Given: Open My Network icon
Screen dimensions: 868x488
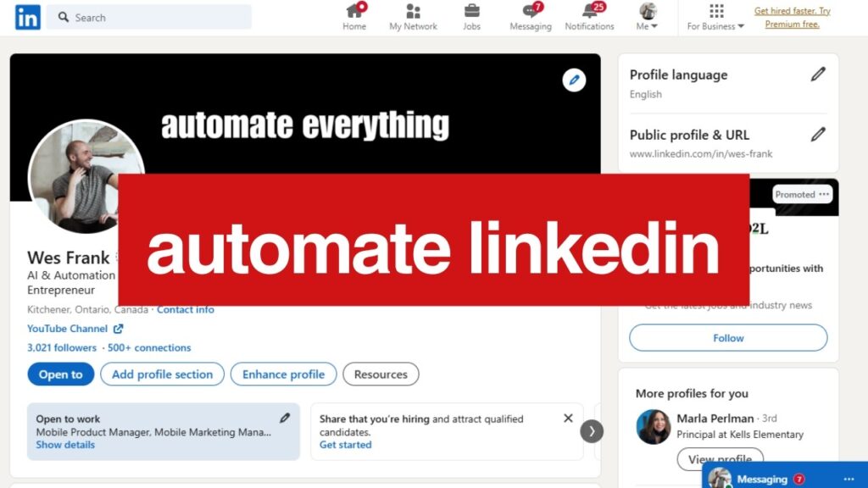Looking at the screenshot, I should pos(413,12).
